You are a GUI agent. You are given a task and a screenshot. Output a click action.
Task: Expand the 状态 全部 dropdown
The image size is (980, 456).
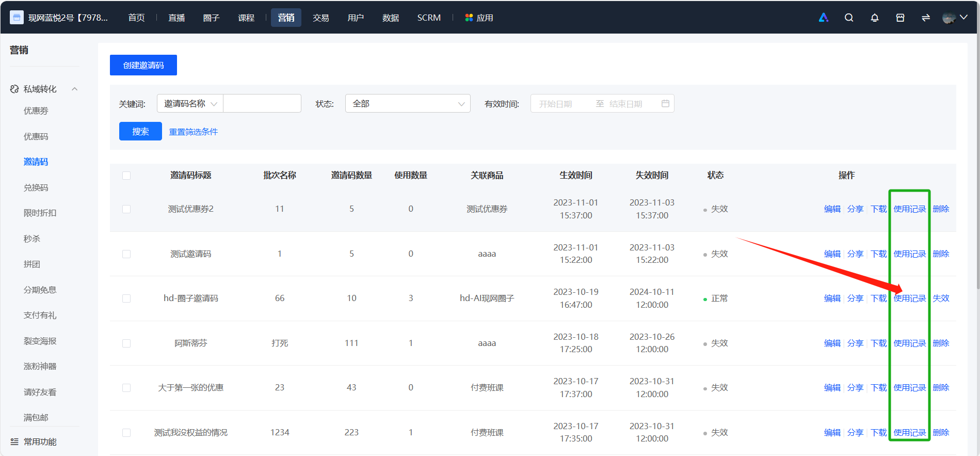pos(408,103)
